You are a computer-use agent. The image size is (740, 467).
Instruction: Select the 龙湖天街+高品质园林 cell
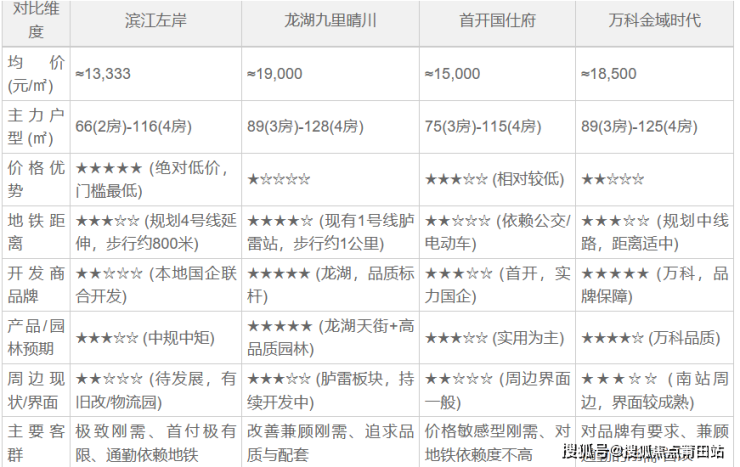pyautogui.click(x=330, y=338)
